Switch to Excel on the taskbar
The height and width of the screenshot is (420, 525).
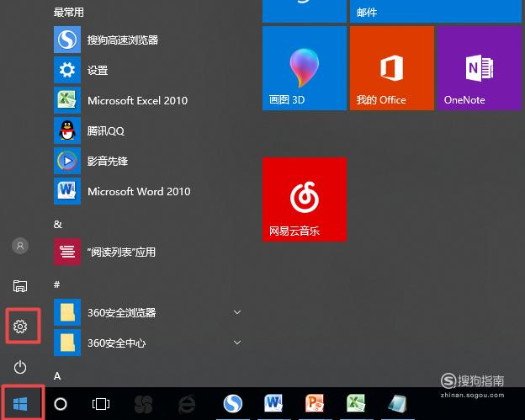[x=356, y=403]
